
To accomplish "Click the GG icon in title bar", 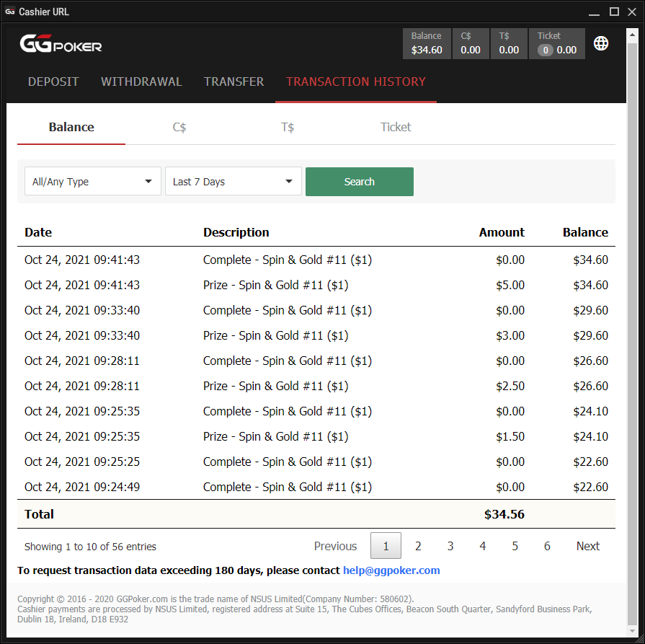I will [10, 12].
